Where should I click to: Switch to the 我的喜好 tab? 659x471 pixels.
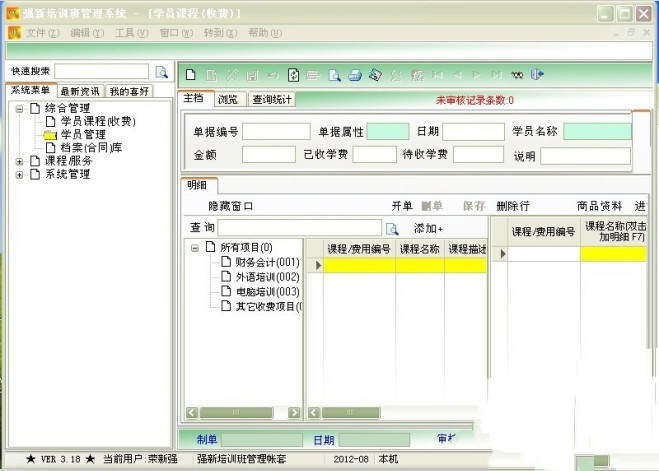(x=129, y=91)
